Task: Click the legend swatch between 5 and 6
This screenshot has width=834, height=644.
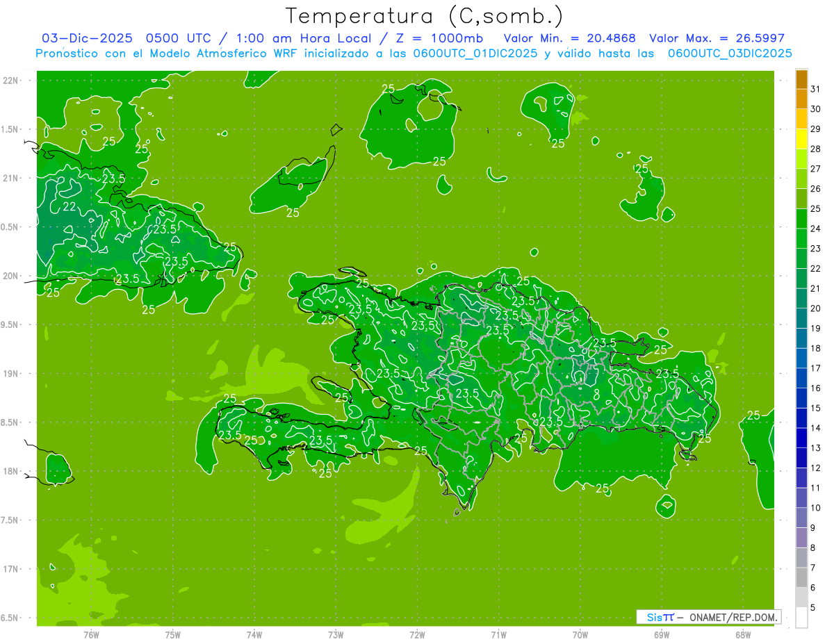Action: point(801,597)
